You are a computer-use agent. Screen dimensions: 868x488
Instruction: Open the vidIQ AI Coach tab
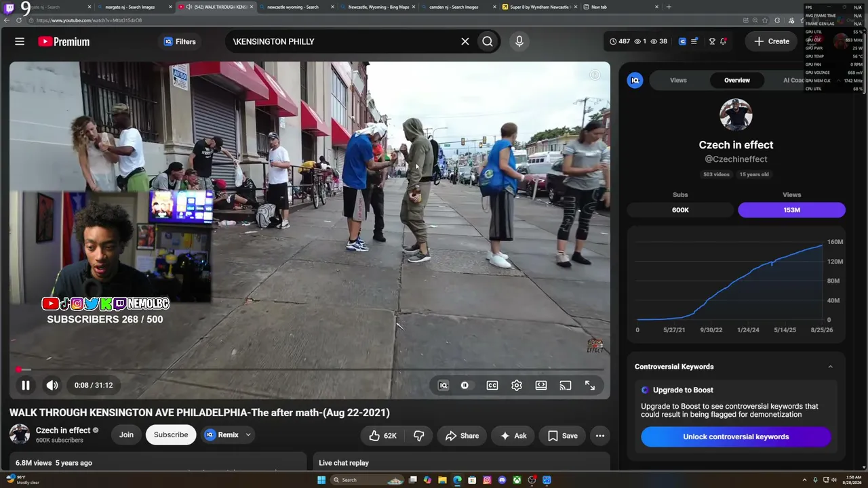tap(793, 80)
